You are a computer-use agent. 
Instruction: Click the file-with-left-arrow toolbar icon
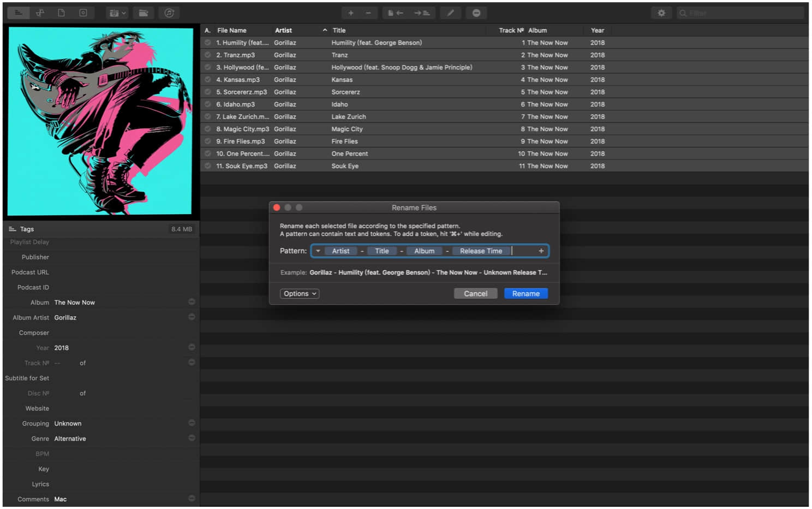(396, 13)
